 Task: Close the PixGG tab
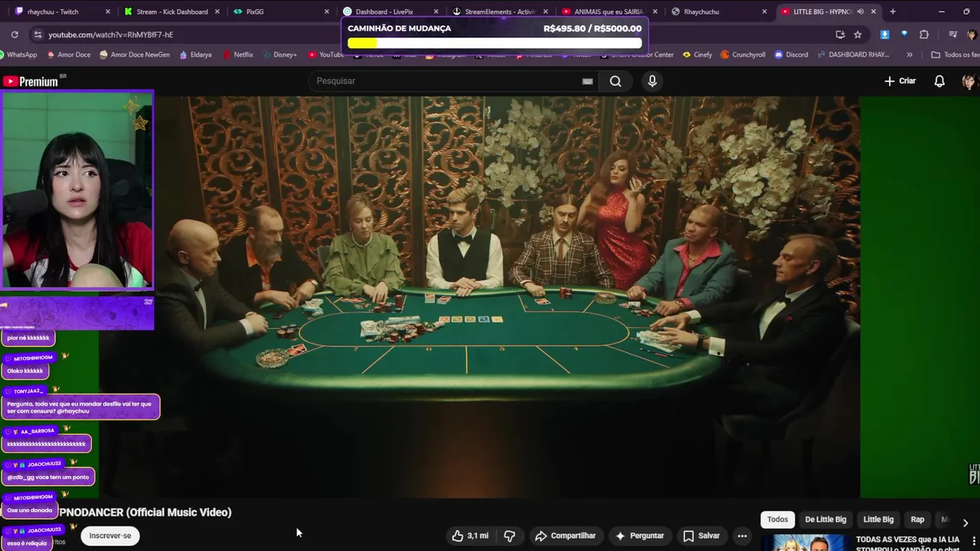click(x=327, y=11)
